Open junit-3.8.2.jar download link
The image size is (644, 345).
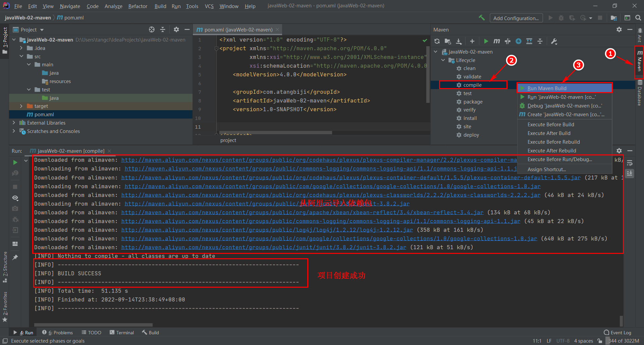(x=264, y=247)
